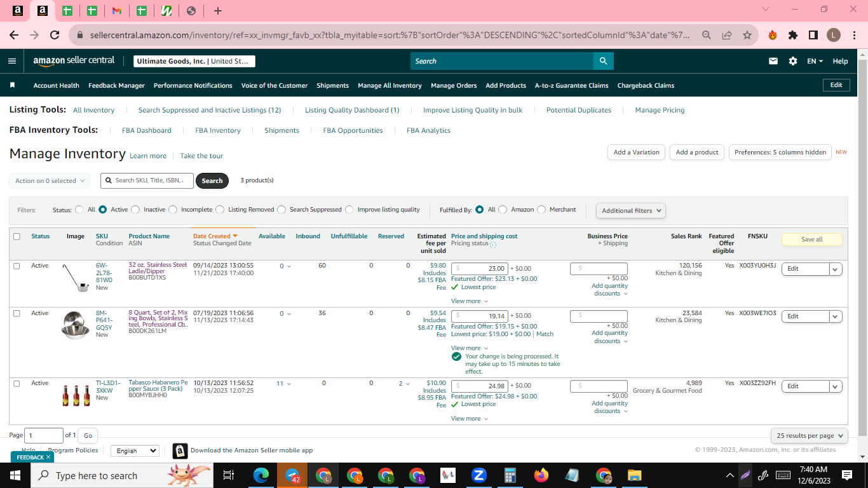This screenshot has width=868, height=488.
Task: Open Task View in taskbar
Action: point(229,475)
